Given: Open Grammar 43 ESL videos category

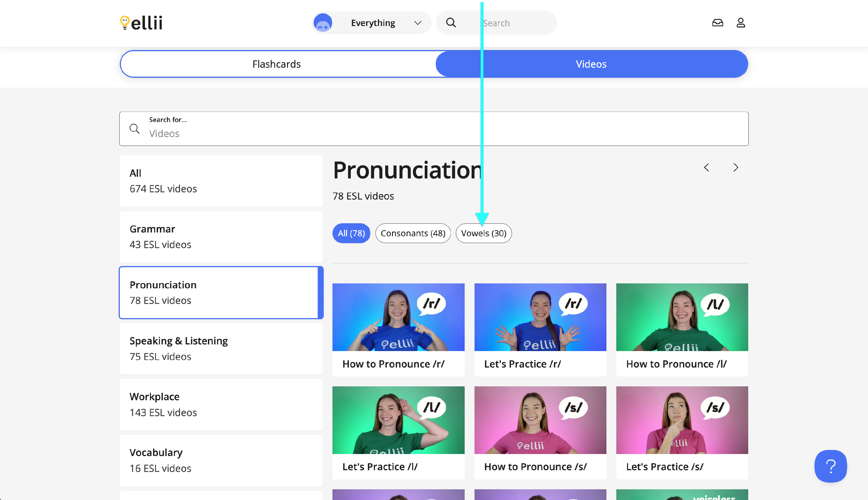Looking at the screenshot, I should [x=221, y=237].
